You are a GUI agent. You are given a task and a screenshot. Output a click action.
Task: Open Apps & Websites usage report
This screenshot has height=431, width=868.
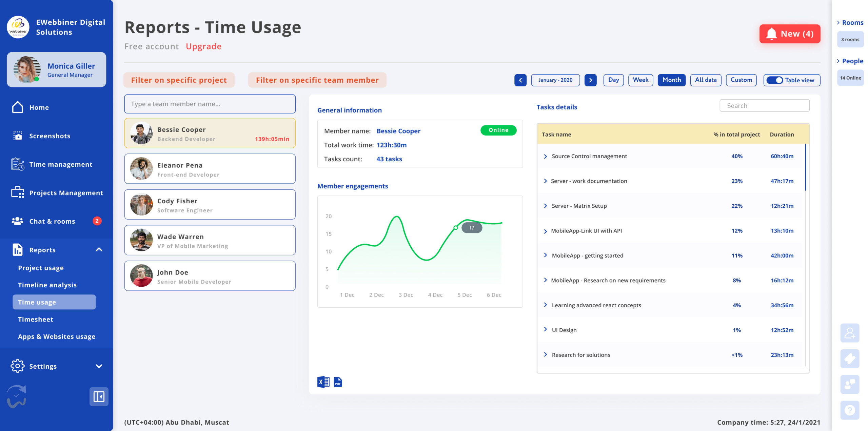point(57,336)
